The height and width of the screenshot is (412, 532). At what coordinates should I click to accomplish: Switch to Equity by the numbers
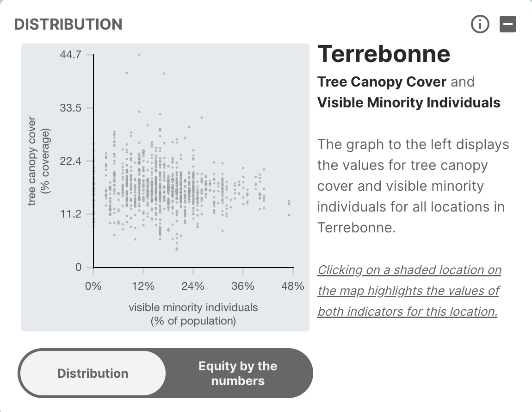click(238, 373)
